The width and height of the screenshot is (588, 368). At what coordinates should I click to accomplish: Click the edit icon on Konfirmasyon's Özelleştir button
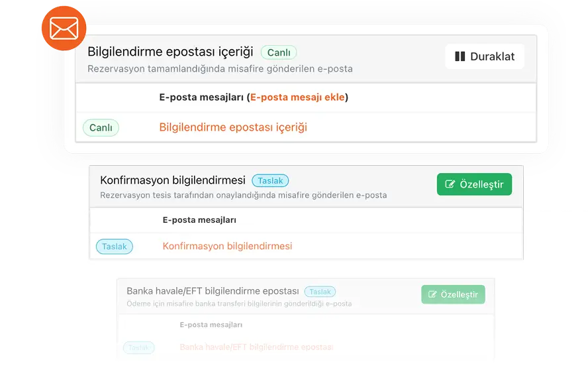tap(451, 184)
